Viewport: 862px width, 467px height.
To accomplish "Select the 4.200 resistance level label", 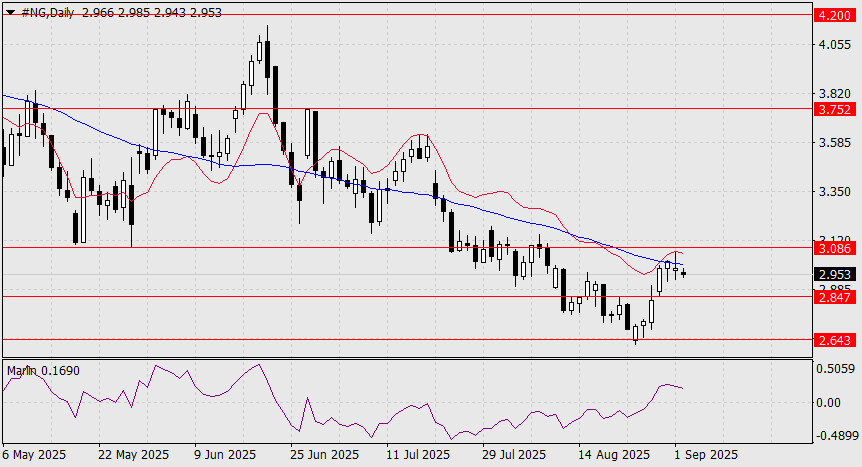I will tap(835, 15).
